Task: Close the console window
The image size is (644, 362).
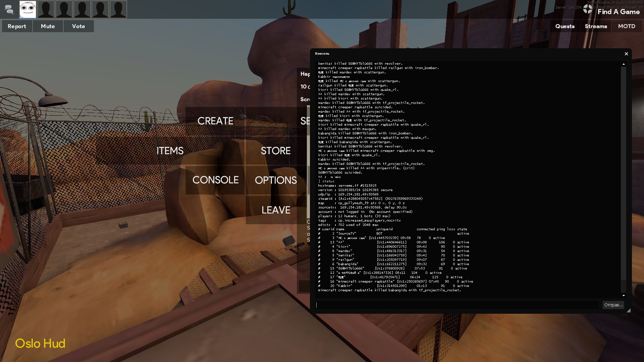Action: coord(626,54)
